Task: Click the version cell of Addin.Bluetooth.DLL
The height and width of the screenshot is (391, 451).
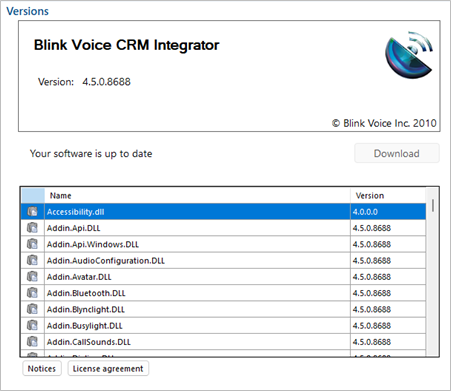Action: point(388,293)
